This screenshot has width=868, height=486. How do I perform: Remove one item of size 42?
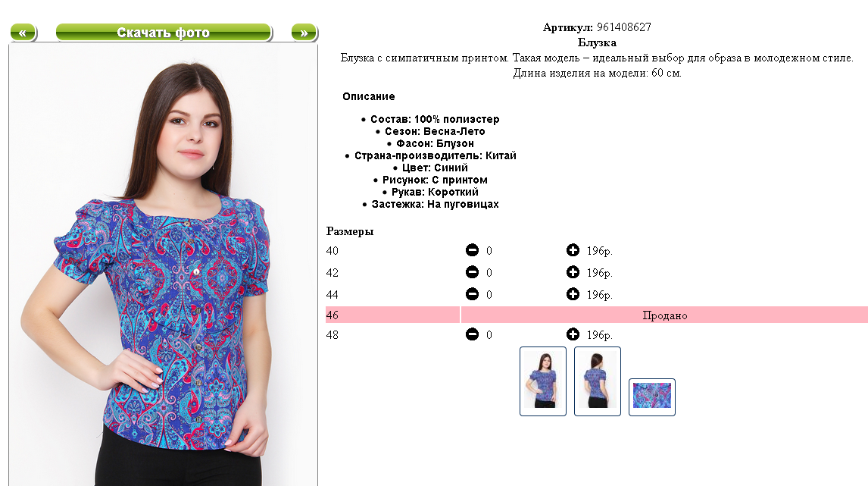coord(472,272)
